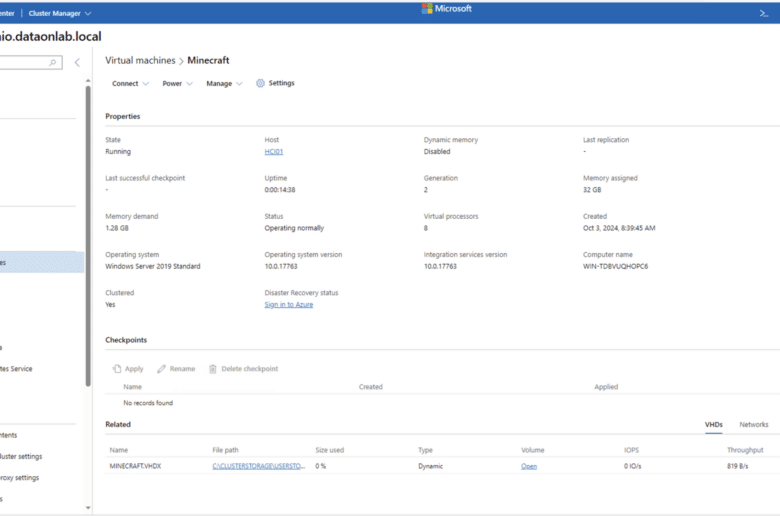This screenshot has height=516, width=780.
Task: Click the sidebar scroll up arrow
Action: point(88,81)
